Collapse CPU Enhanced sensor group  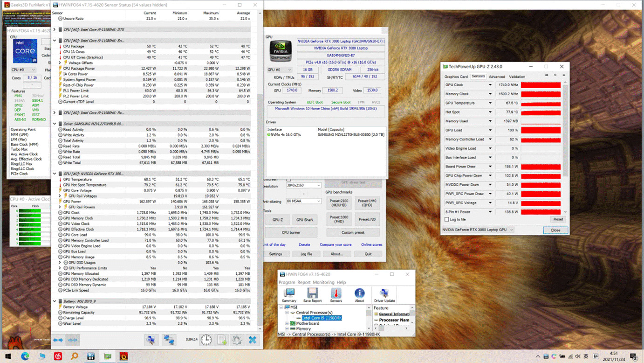55,41
